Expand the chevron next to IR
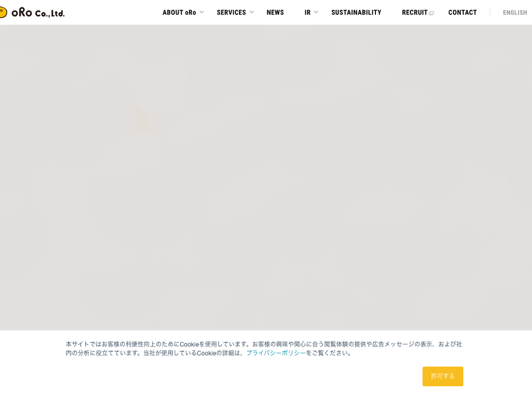The height and width of the screenshot is (399, 532). [x=316, y=12]
